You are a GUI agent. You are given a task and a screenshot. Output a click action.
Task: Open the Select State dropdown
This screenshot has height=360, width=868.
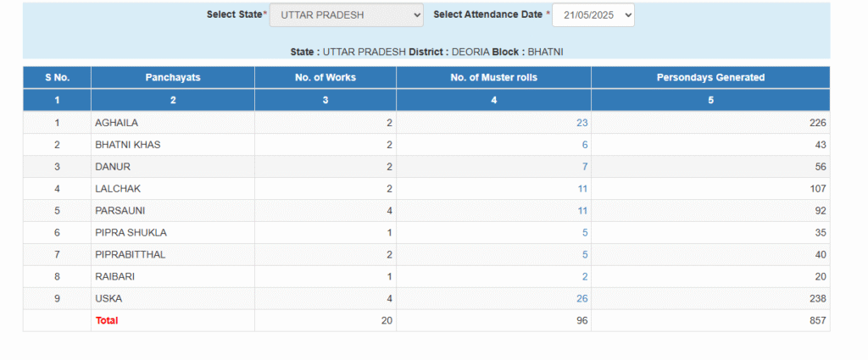coord(346,15)
